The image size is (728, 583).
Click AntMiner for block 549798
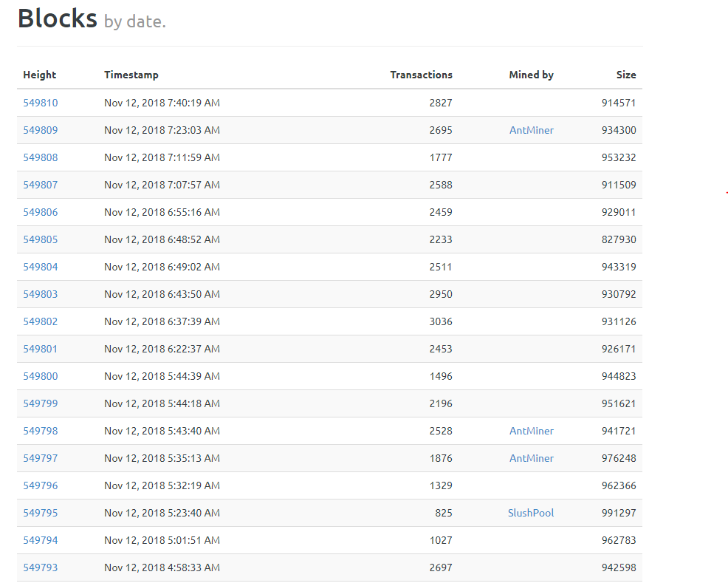[x=531, y=431]
